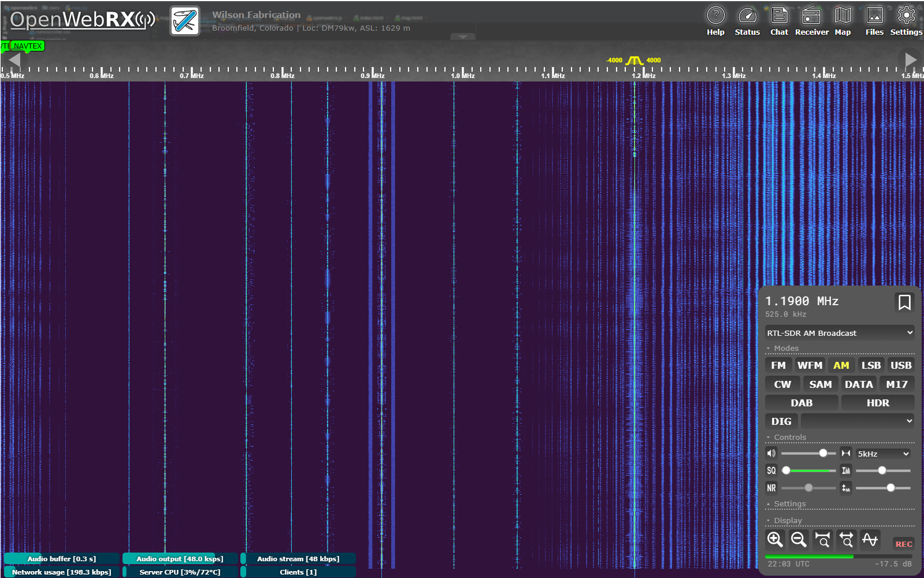Click the NAVTEX bookmark label

click(28, 46)
